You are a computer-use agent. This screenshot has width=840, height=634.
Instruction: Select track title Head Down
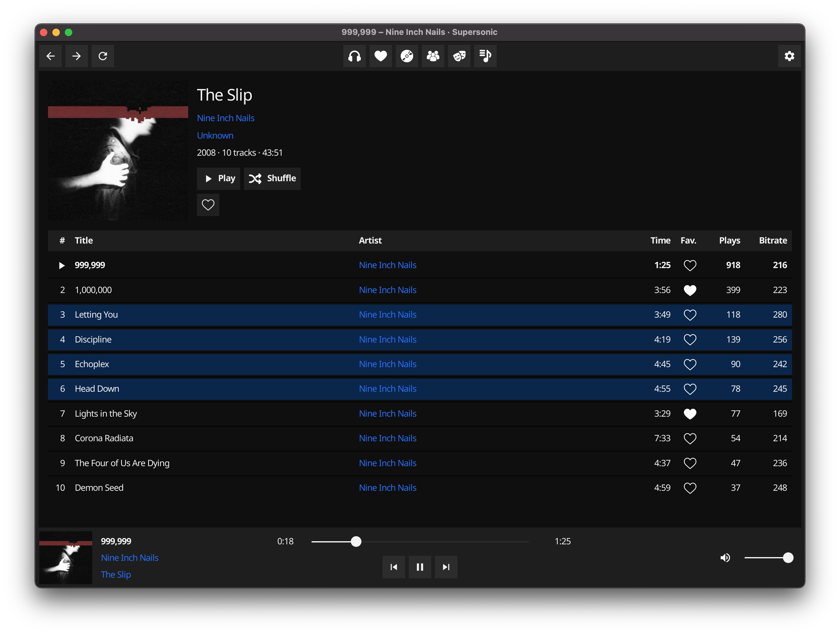click(x=97, y=389)
